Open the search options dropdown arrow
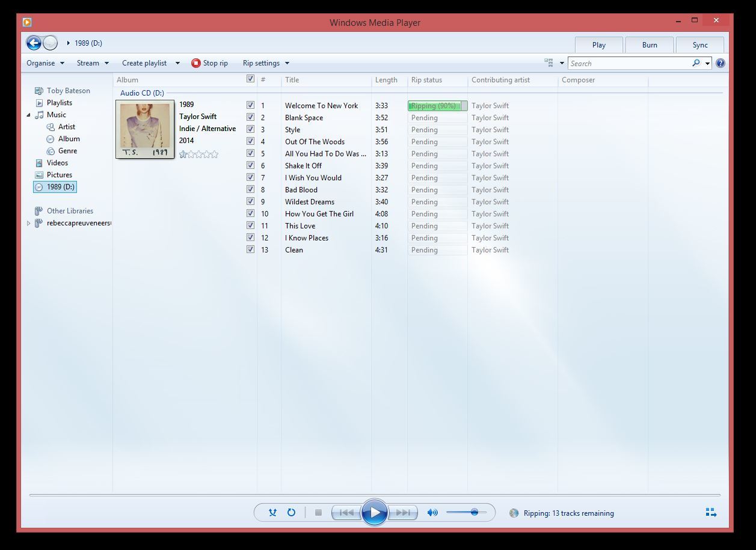Image resolution: width=756 pixels, height=550 pixels. coord(707,63)
